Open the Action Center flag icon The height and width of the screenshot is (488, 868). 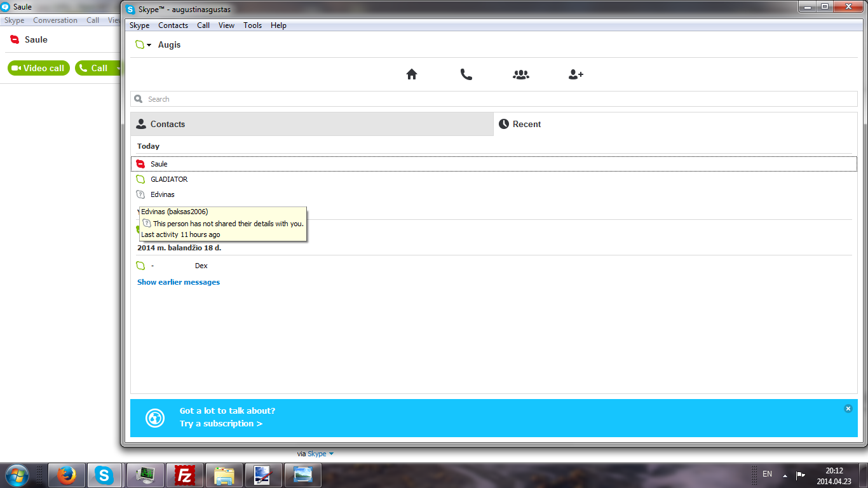point(801,475)
